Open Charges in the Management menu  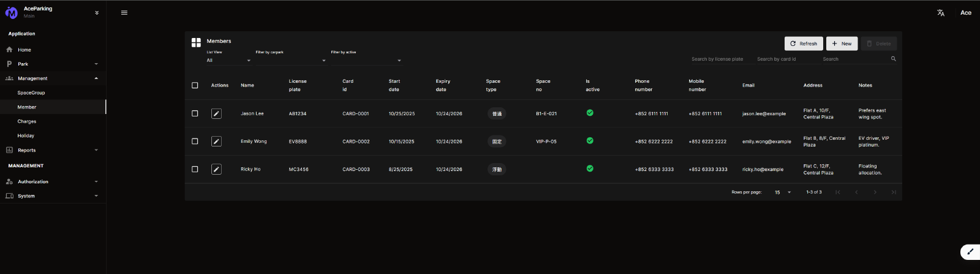pos(27,121)
